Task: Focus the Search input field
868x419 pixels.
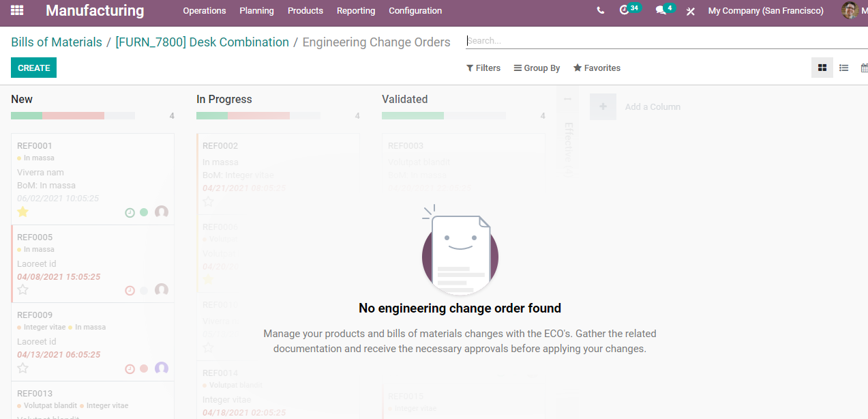Action: click(x=667, y=41)
